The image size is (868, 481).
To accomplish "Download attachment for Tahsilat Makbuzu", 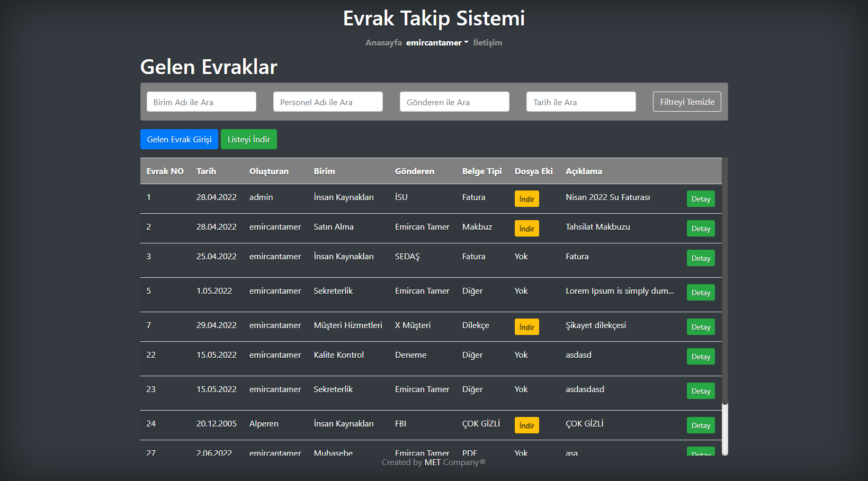I will (526, 228).
